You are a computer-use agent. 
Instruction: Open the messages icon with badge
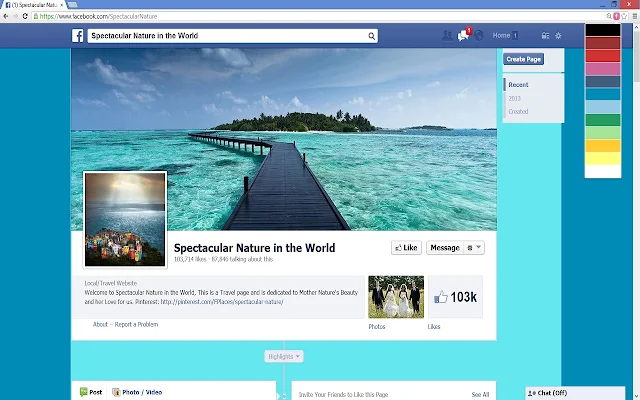pyautogui.click(x=463, y=35)
